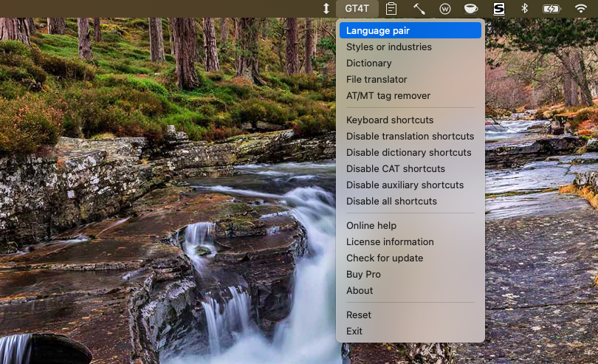Click the hammer icon in menu bar
Screen dimensions: 598x364
(x=419, y=9)
